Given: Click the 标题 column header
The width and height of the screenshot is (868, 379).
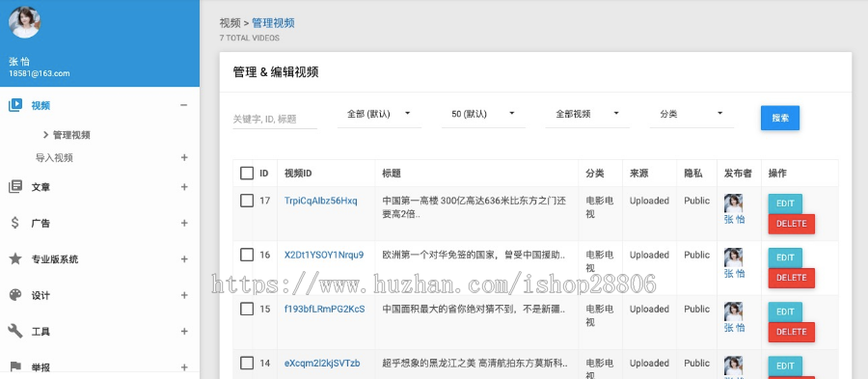Looking at the screenshot, I should click(392, 174).
